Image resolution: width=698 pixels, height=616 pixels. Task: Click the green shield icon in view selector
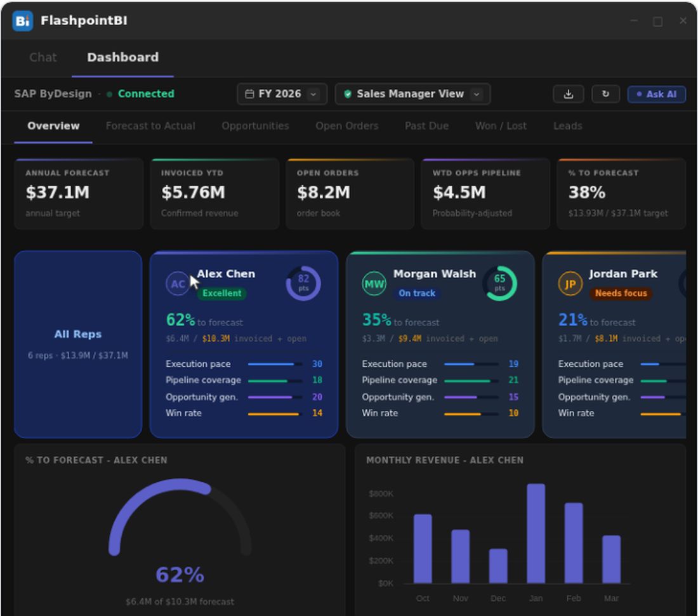click(348, 94)
